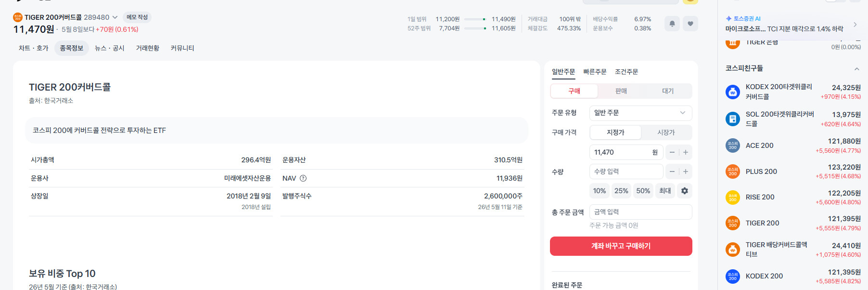
Task: Add stock to favorites with heart icon
Action: [690, 24]
